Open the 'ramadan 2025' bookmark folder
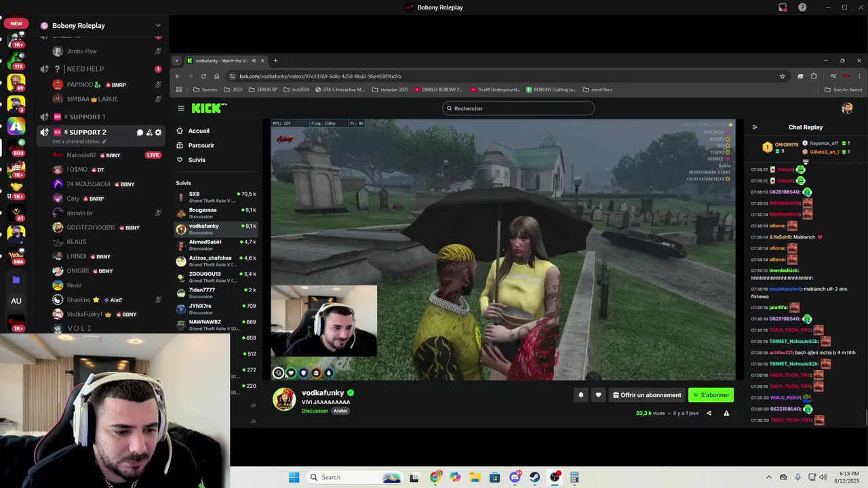The width and height of the screenshot is (868, 488). [390, 89]
